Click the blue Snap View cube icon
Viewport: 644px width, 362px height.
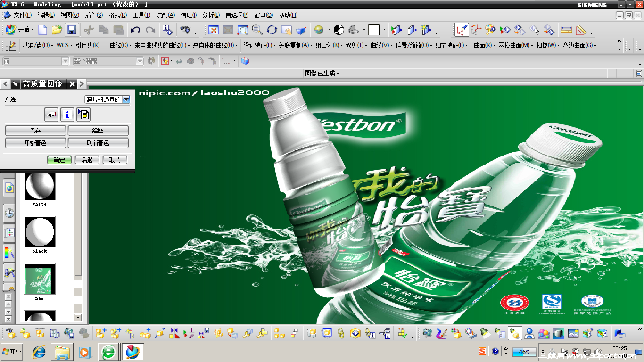click(245, 61)
